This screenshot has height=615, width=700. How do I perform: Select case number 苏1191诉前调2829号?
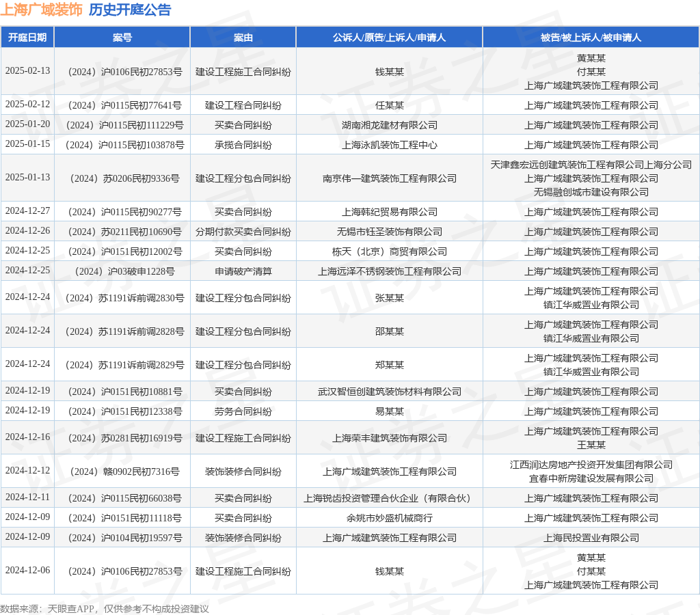click(x=125, y=365)
